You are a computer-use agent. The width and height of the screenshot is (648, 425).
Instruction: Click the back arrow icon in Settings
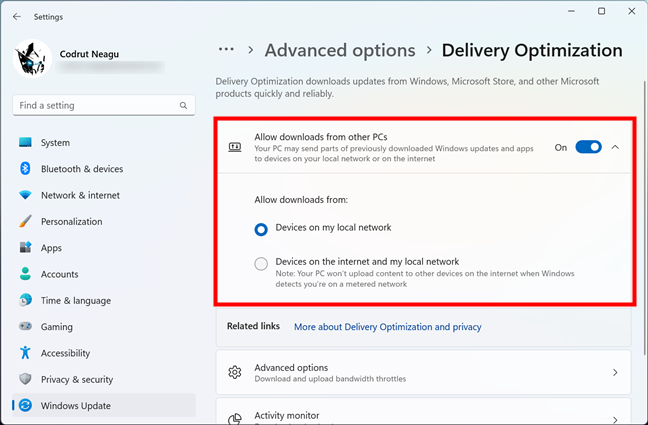(17, 17)
